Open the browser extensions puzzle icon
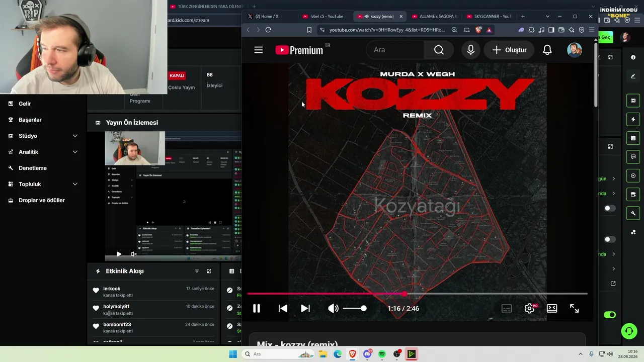 531,30
